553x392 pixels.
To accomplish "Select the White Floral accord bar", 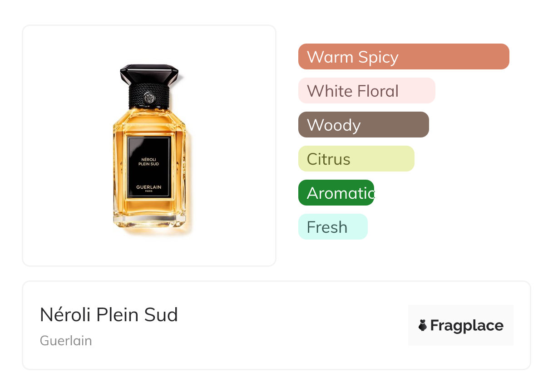I will 366,91.
